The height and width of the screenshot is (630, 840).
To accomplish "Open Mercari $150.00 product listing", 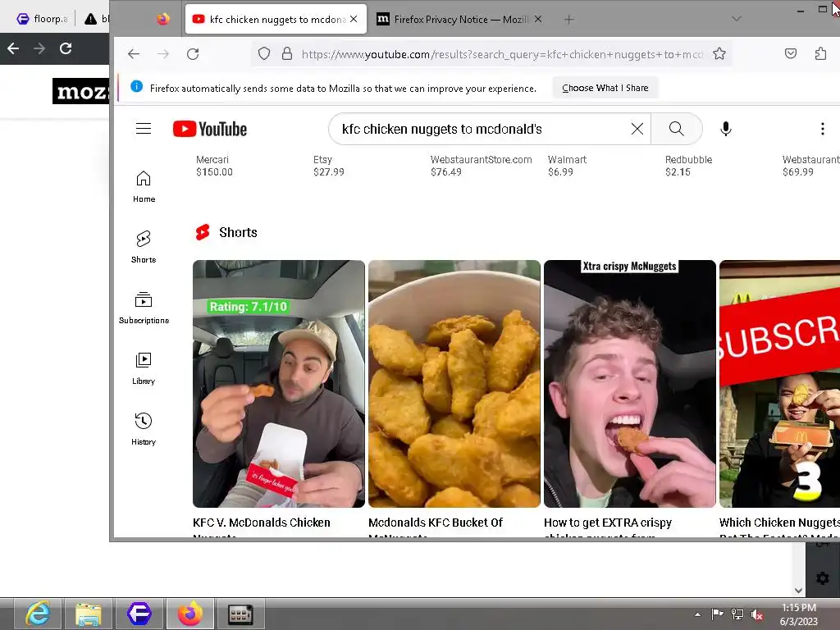I will coord(214,166).
